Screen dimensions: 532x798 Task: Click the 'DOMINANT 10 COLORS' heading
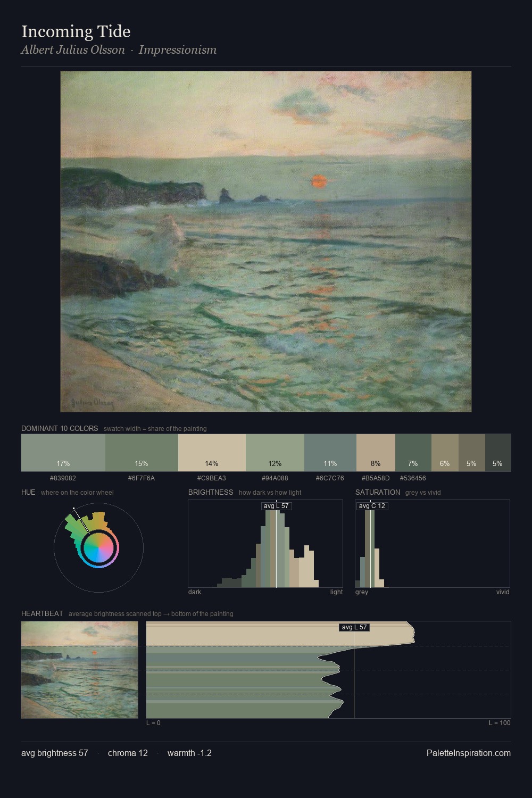60,428
